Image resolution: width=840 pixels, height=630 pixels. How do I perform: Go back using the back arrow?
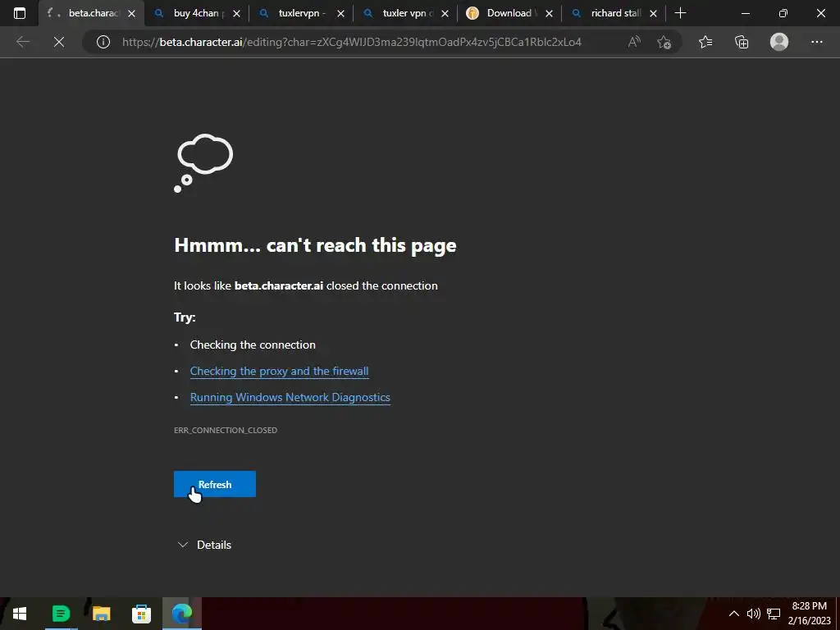click(x=22, y=42)
